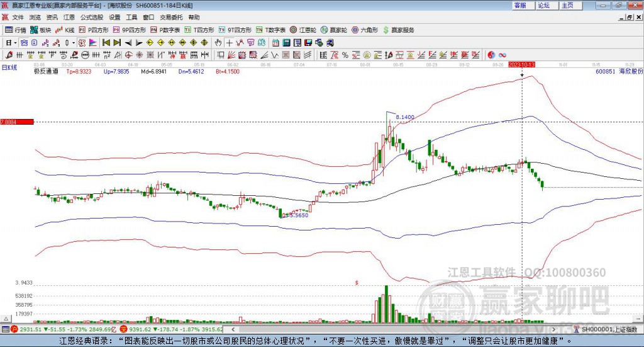Viewport: 644px width, 347px height.
Task: Open the 设置 menu
Action: 114,17
